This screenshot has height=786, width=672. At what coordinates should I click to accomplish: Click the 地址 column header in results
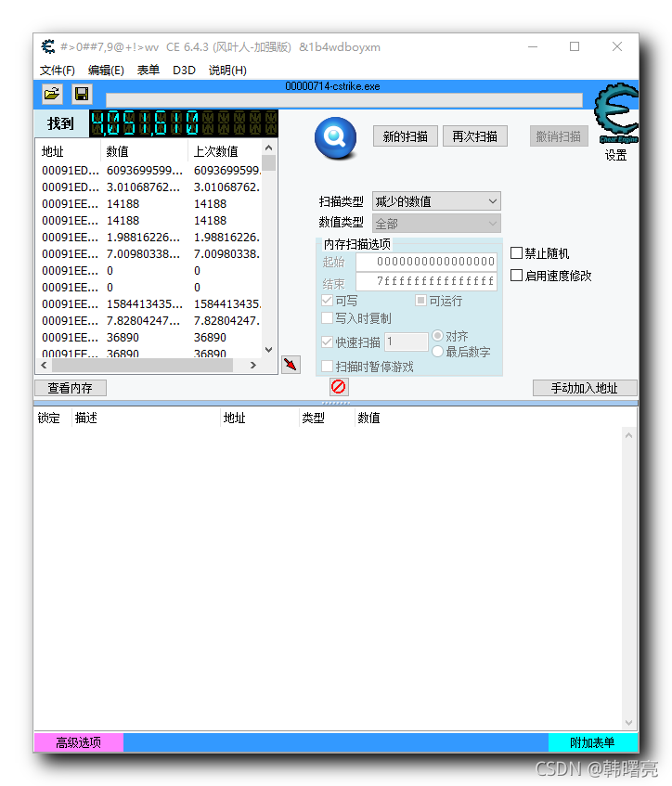[x=67, y=151]
